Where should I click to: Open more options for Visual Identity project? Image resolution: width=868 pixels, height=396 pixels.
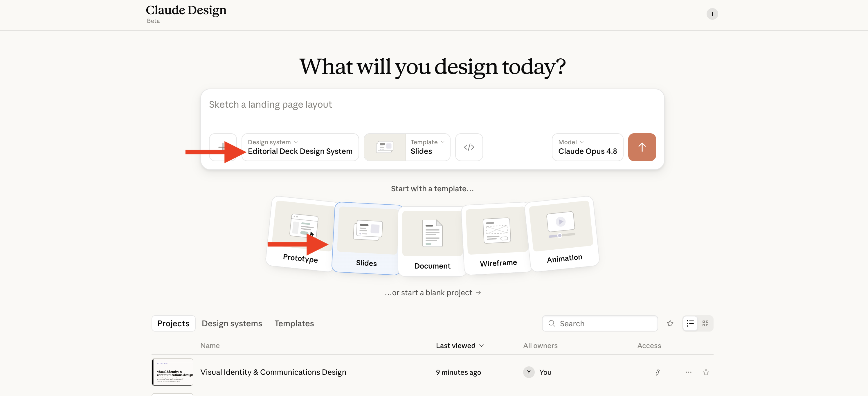pos(688,372)
